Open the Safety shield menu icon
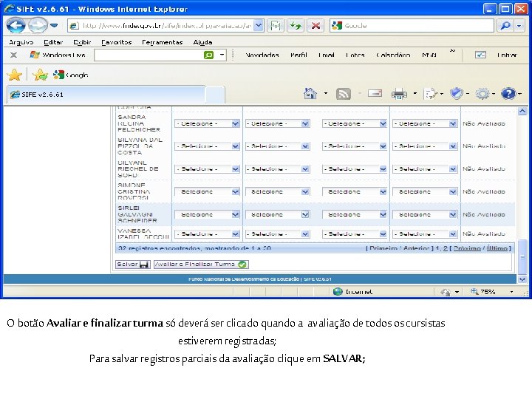This screenshot has width=532, height=399. click(457, 93)
